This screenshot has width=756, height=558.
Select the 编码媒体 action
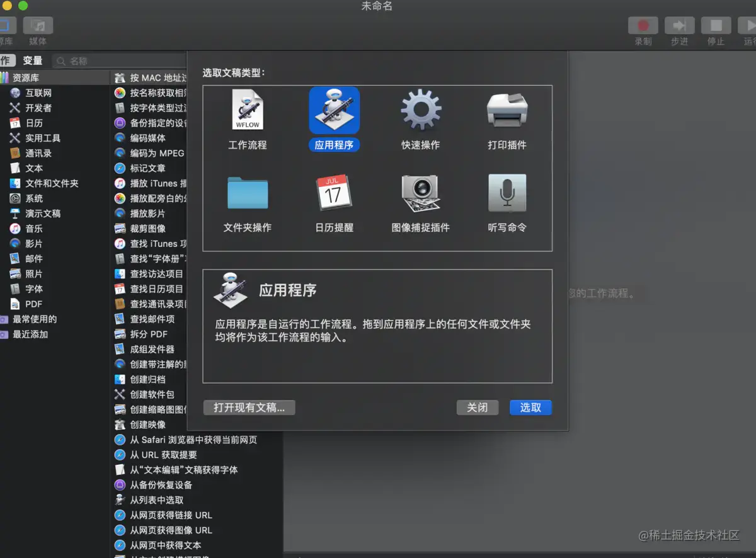pos(149,138)
